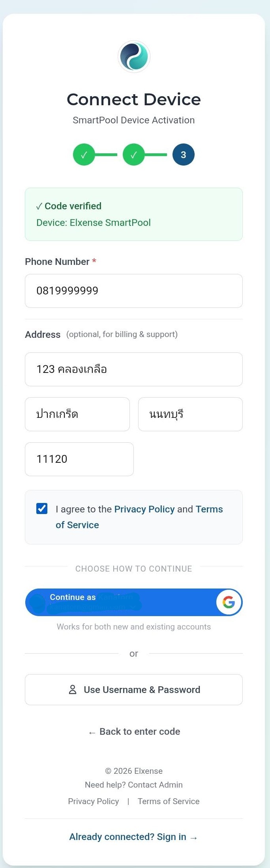Select the postal code field showing 11120

coord(79,459)
